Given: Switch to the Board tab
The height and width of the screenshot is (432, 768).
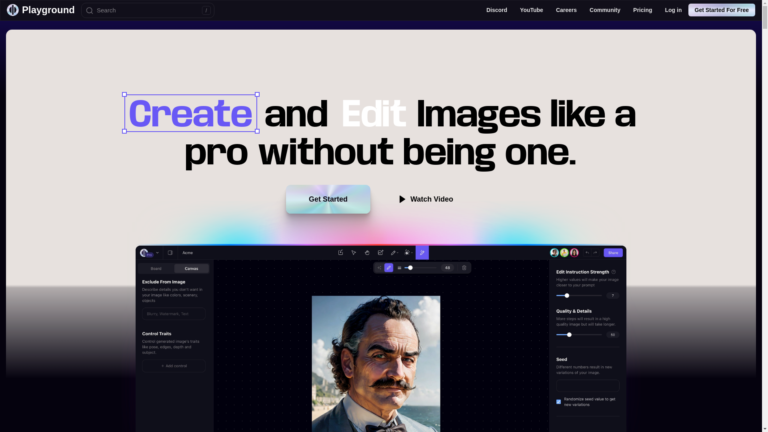Looking at the screenshot, I should click(x=156, y=268).
